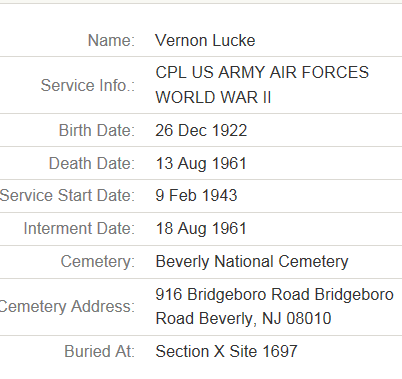Select birth date 26 Dec 1922
Screen dimensions: 402x379
pos(201,130)
